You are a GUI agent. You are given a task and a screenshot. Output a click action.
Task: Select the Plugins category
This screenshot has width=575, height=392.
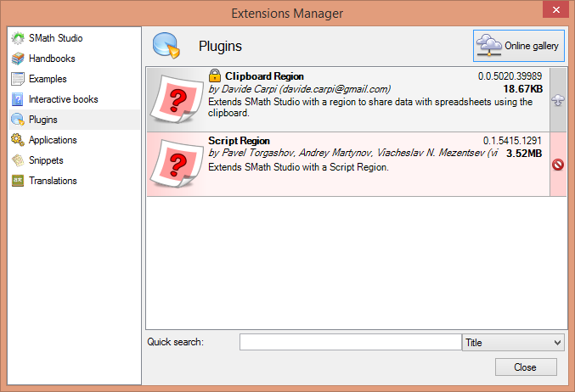point(42,120)
